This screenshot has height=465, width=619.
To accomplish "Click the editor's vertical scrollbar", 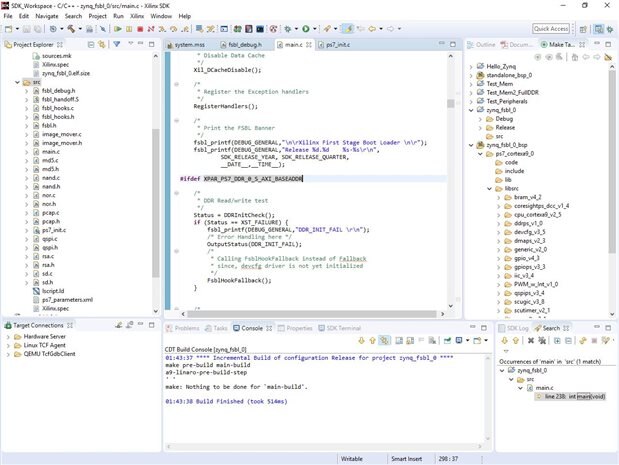I will coord(452,105).
